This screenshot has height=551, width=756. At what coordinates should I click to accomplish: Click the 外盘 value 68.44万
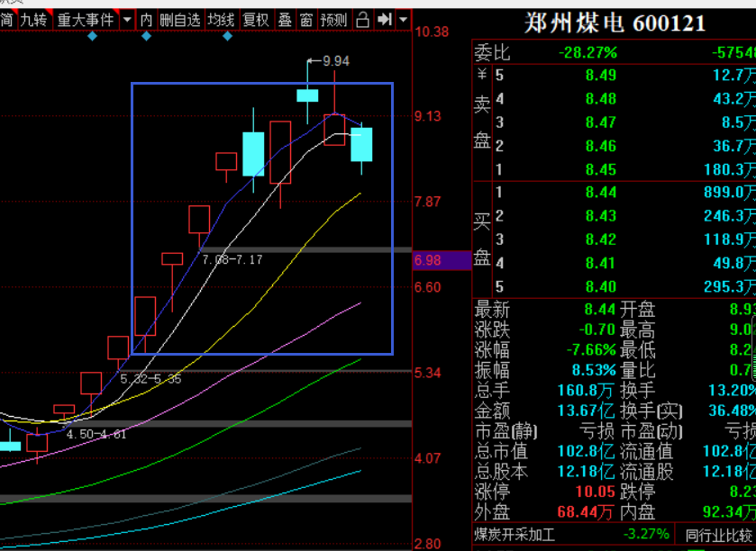585,512
